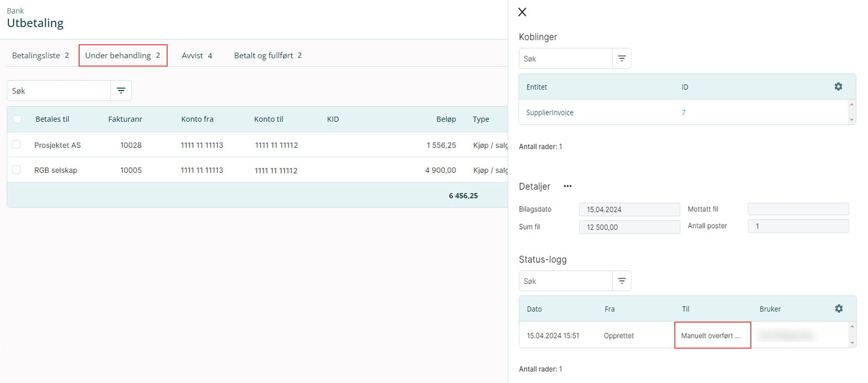Screen dimensions: 868x383
Task: Sort the table by Beløp column
Action: pos(446,119)
